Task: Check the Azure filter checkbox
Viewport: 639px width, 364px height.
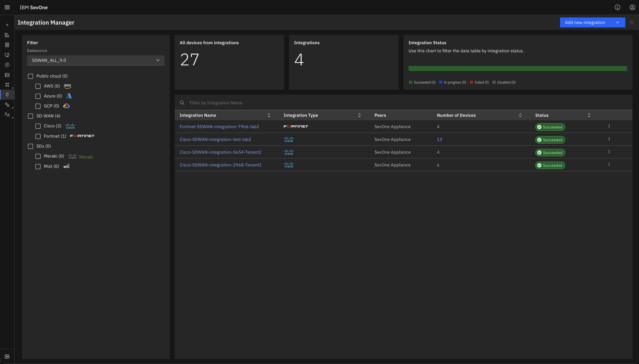Action: (38, 96)
